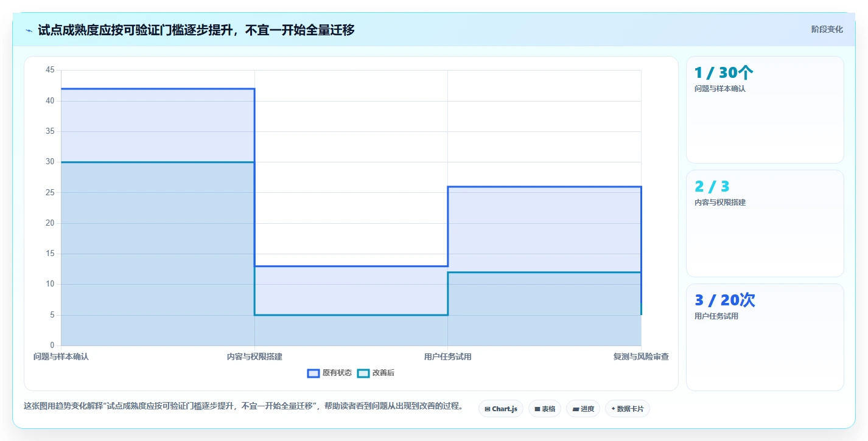Click the y-axis value 15
Viewport: 868px width, 441px height.
pos(50,254)
